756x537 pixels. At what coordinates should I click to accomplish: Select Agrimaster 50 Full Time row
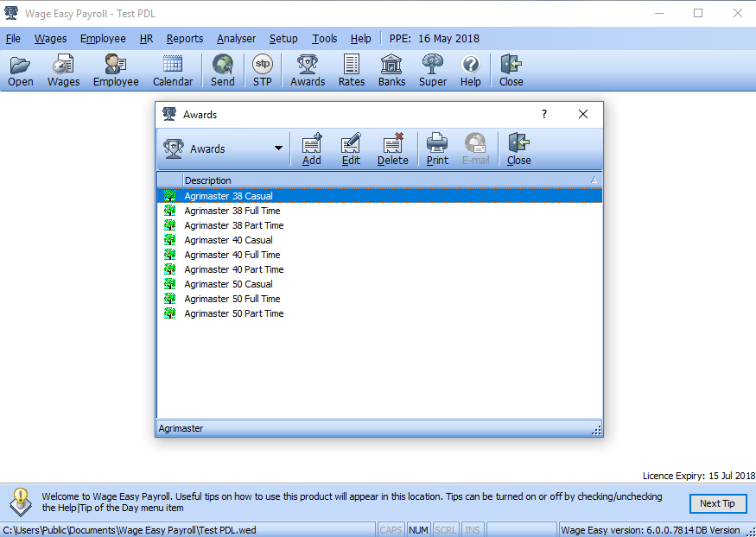point(379,299)
